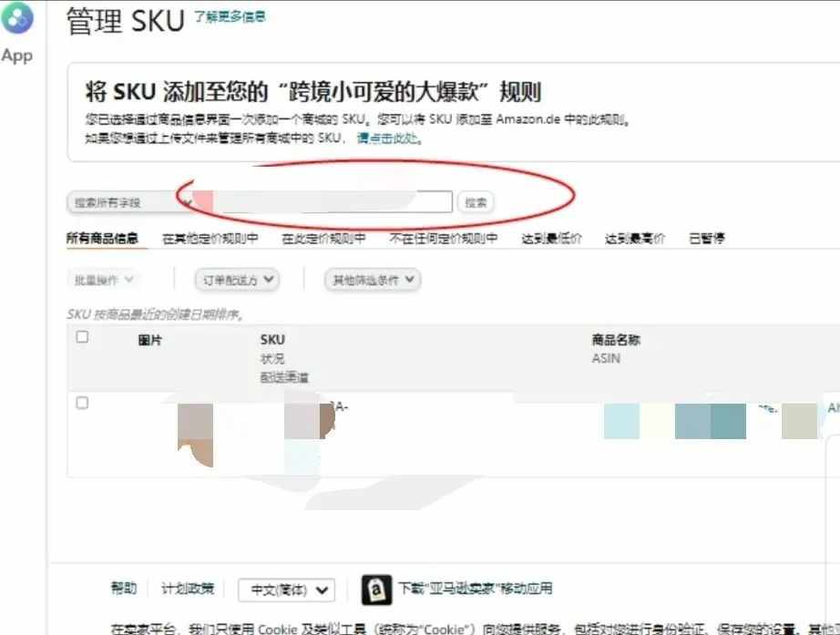Tick the select-all checkbox in table header

82,337
